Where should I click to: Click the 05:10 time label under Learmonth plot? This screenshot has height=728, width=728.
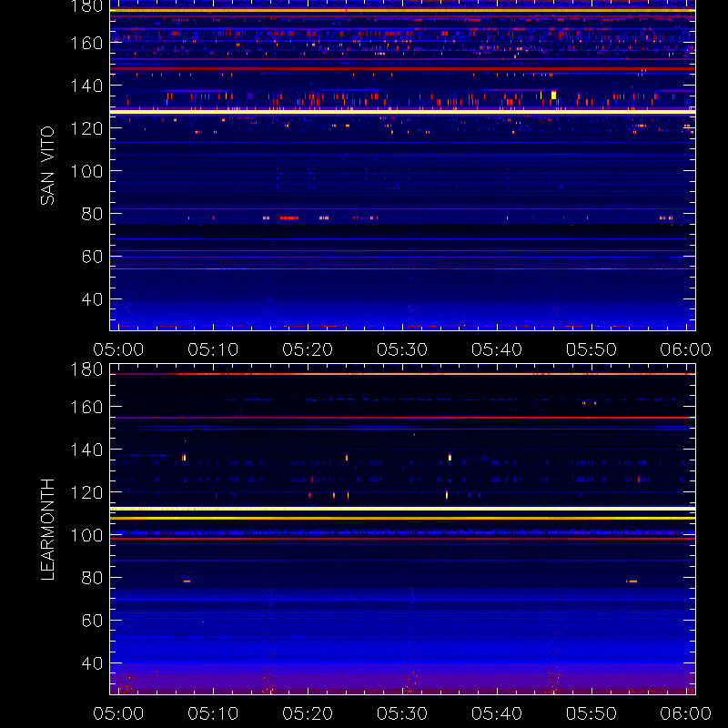point(213,713)
